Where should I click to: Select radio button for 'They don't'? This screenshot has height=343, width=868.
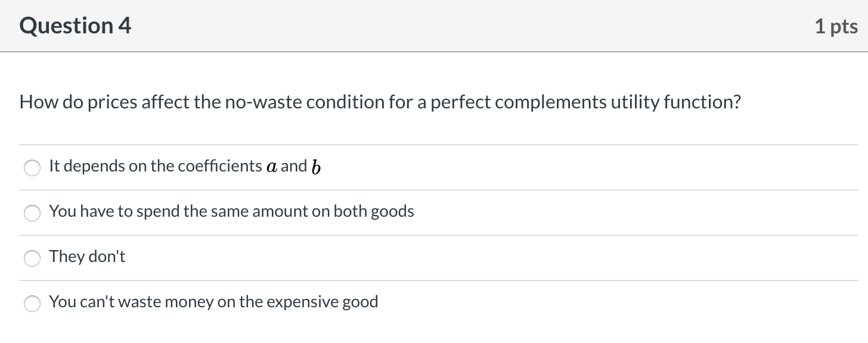pos(32,258)
